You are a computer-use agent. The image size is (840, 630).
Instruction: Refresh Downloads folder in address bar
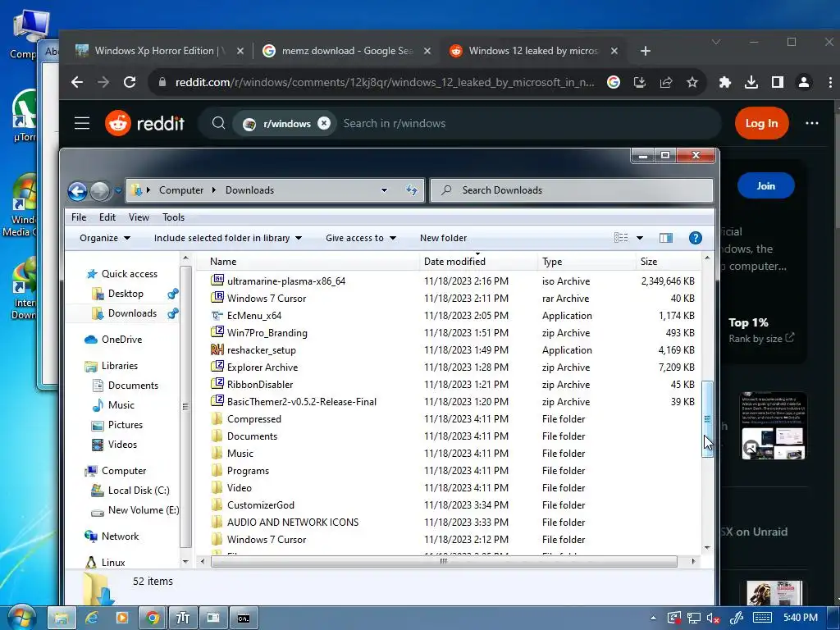click(x=412, y=190)
